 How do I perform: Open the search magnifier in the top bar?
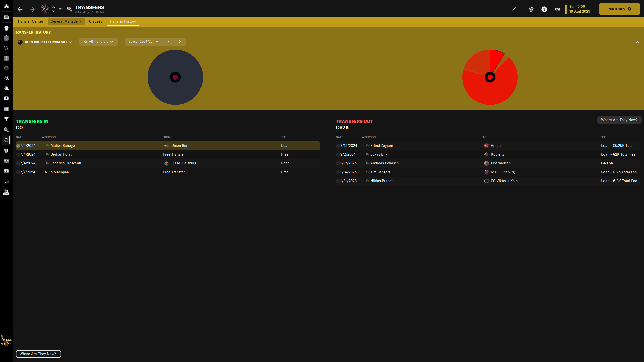point(69,9)
